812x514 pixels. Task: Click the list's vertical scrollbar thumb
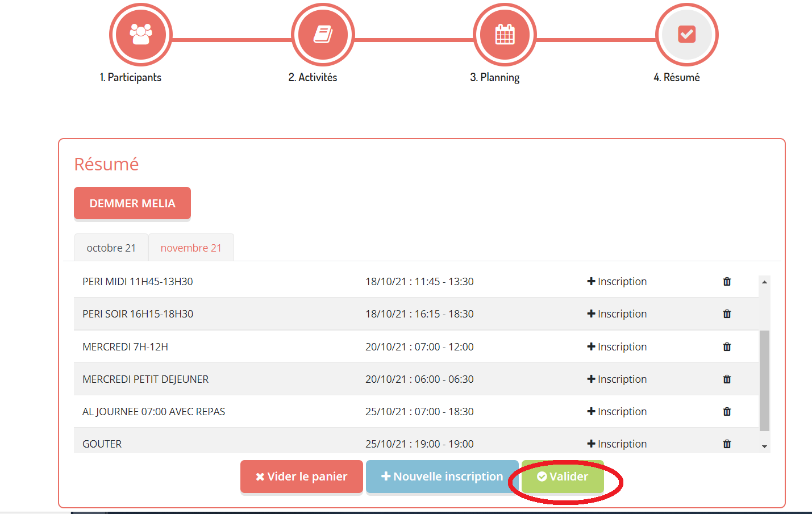pyautogui.click(x=764, y=381)
